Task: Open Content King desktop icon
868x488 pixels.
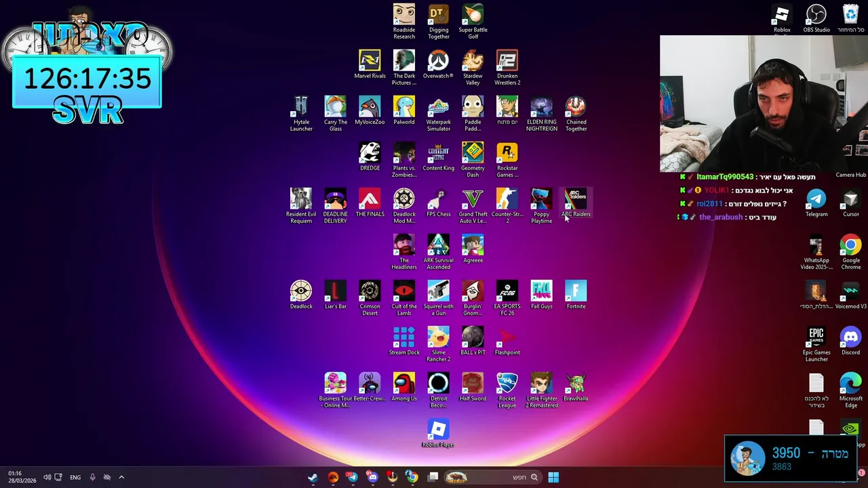Action: point(439,157)
